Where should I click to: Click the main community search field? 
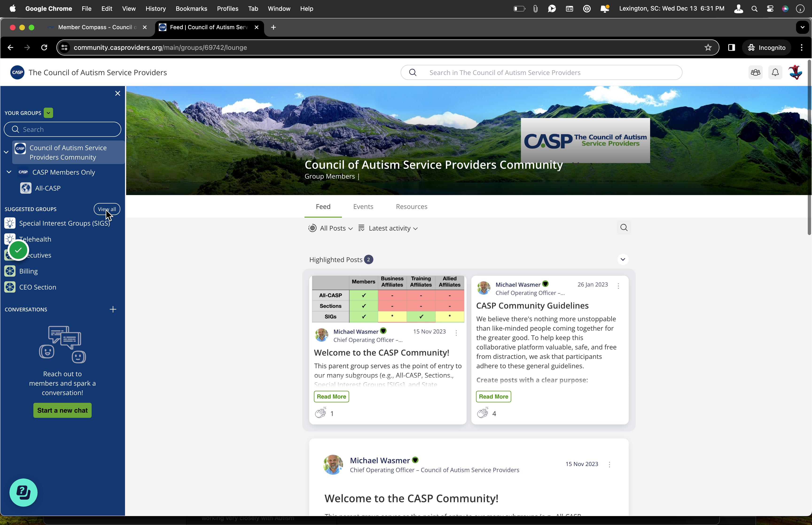[541, 72]
